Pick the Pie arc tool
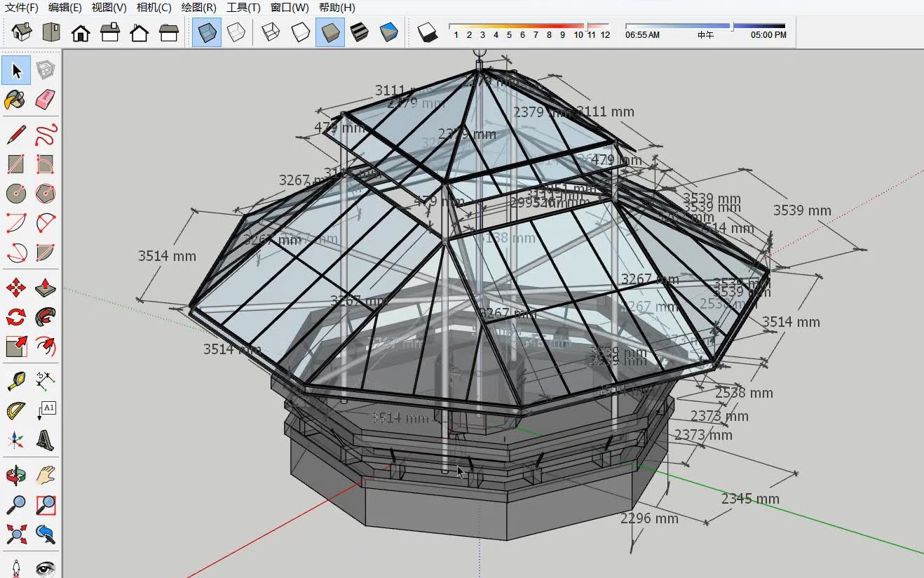 (x=46, y=252)
